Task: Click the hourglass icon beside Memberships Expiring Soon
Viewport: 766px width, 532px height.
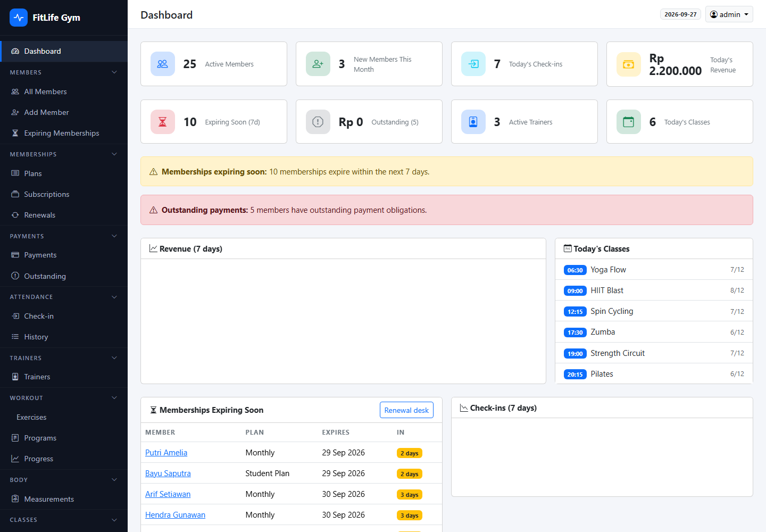Action: click(x=153, y=410)
